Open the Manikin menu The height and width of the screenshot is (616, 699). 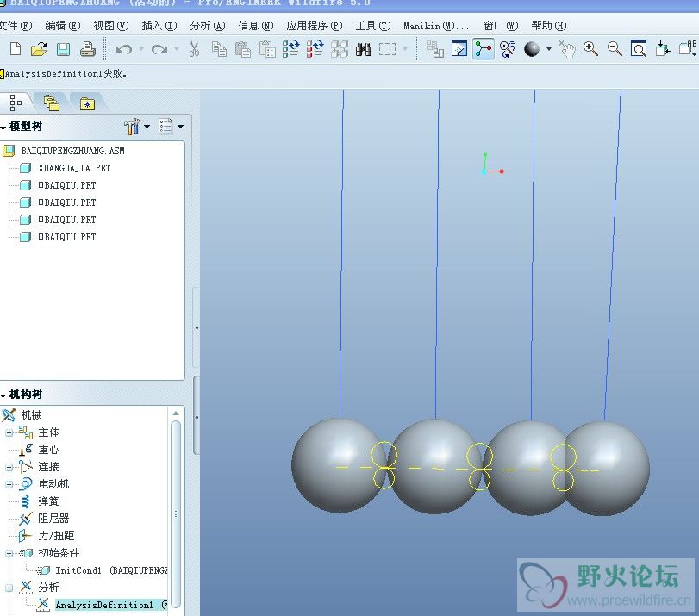click(436, 26)
